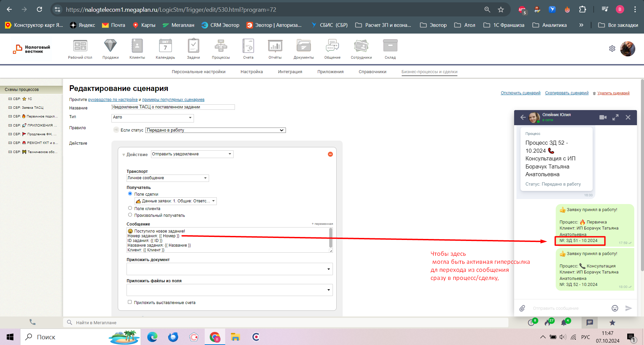Open chat messages icon in bottom bar
The image size is (644, 345).
(590, 323)
